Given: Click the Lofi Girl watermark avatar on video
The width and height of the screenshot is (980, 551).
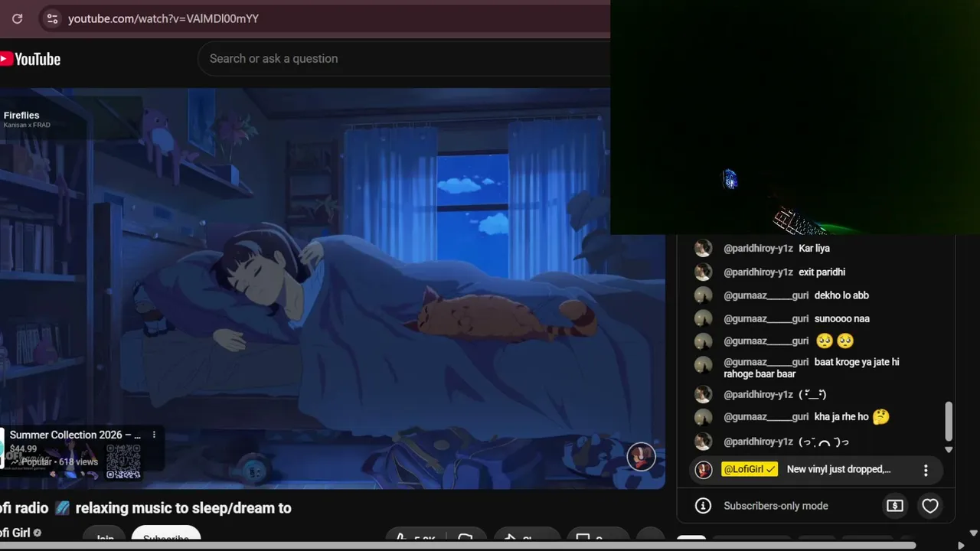Looking at the screenshot, I should pos(641,457).
